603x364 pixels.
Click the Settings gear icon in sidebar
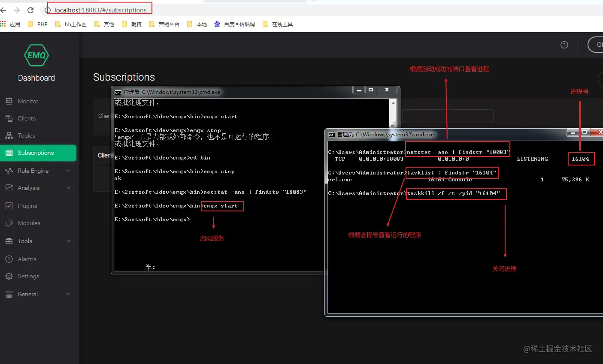pos(9,276)
